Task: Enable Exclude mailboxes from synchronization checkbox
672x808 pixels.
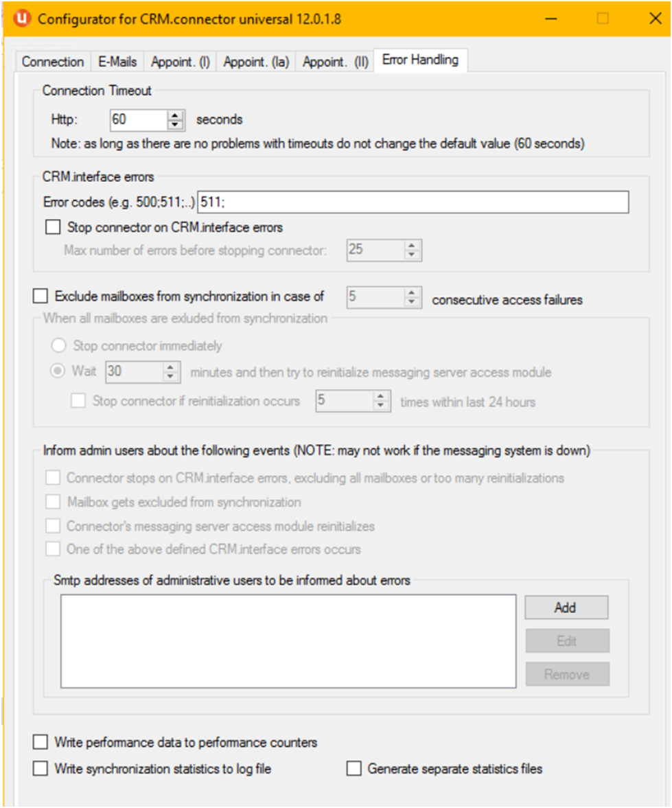Action: [40, 297]
